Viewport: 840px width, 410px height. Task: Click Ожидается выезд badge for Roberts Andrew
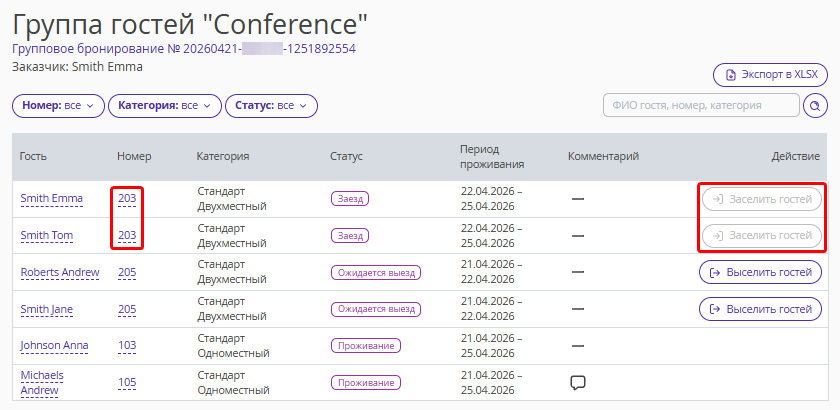coord(376,273)
